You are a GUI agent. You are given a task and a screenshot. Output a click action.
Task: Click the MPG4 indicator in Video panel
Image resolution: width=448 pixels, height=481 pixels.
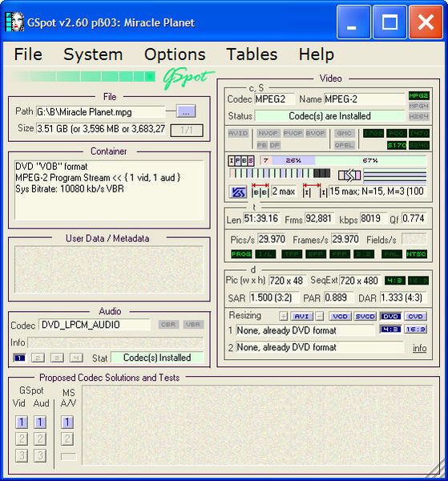pos(419,106)
